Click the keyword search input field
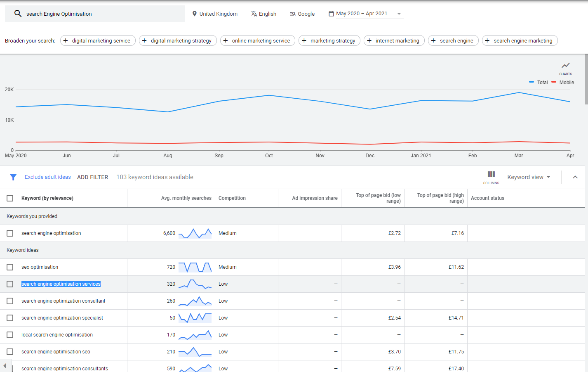 pyautogui.click(x=95, y=14)
